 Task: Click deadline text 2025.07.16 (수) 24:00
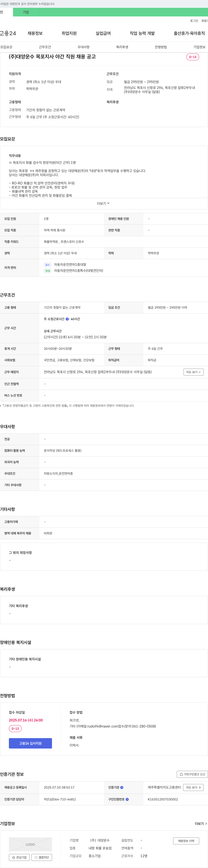point(26,720)
